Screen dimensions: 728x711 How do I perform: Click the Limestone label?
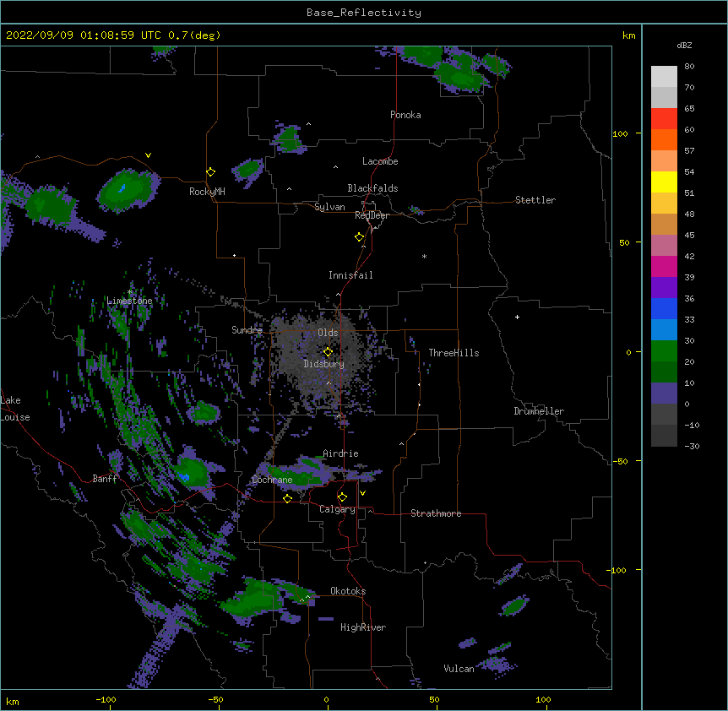(x=129, y=301)
